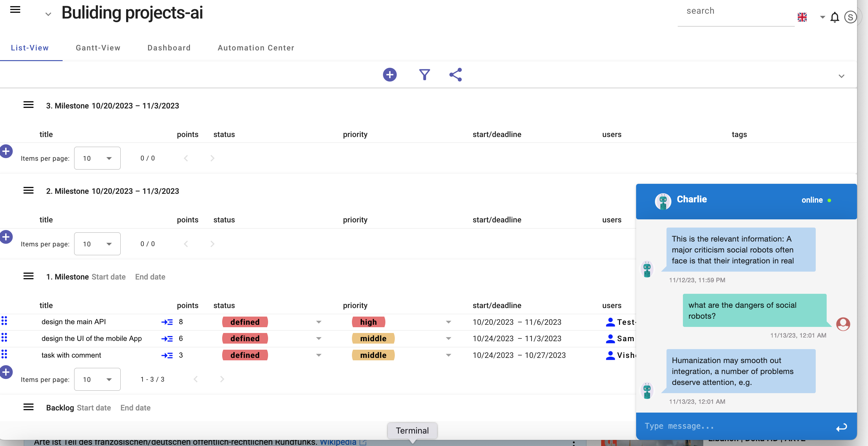Click the add task plus icon in toolbar
The width and height of the screenshot is (868, 446).
tap(390, 75)
